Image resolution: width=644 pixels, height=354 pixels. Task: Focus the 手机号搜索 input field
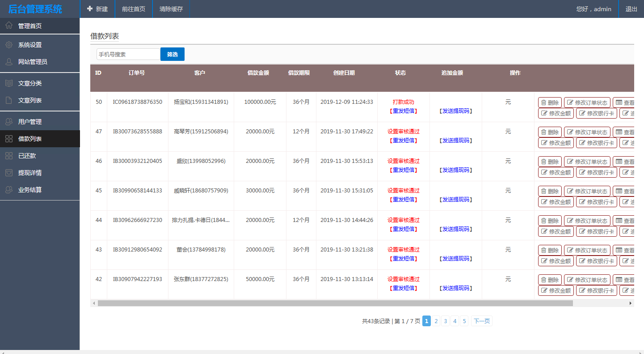pos(129,54)
